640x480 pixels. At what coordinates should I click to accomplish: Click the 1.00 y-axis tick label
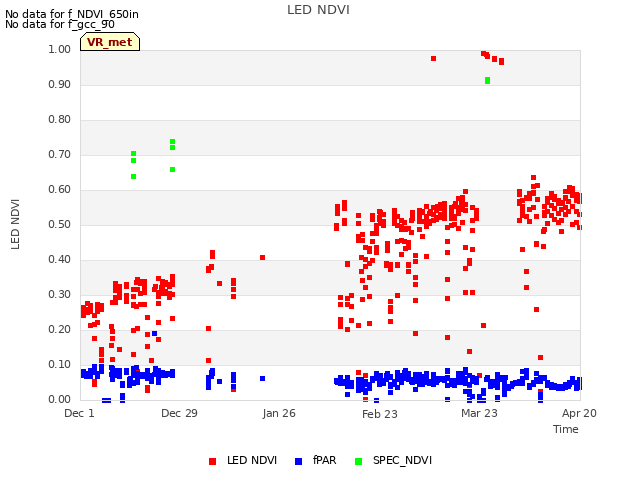click(x=59, y=49)
